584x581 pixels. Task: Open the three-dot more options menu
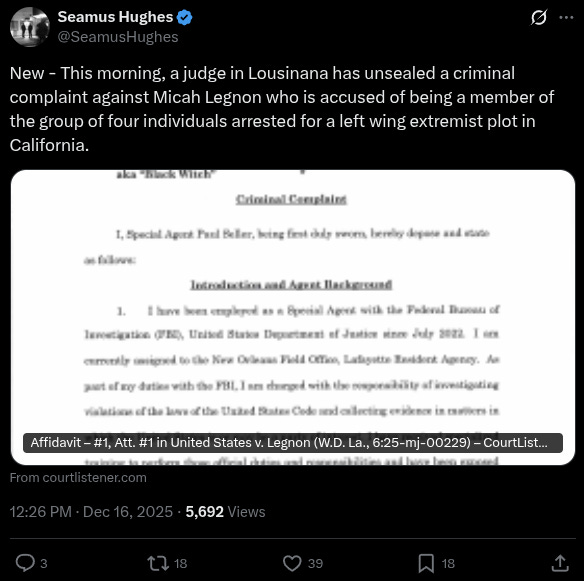[x=566, y=17]
